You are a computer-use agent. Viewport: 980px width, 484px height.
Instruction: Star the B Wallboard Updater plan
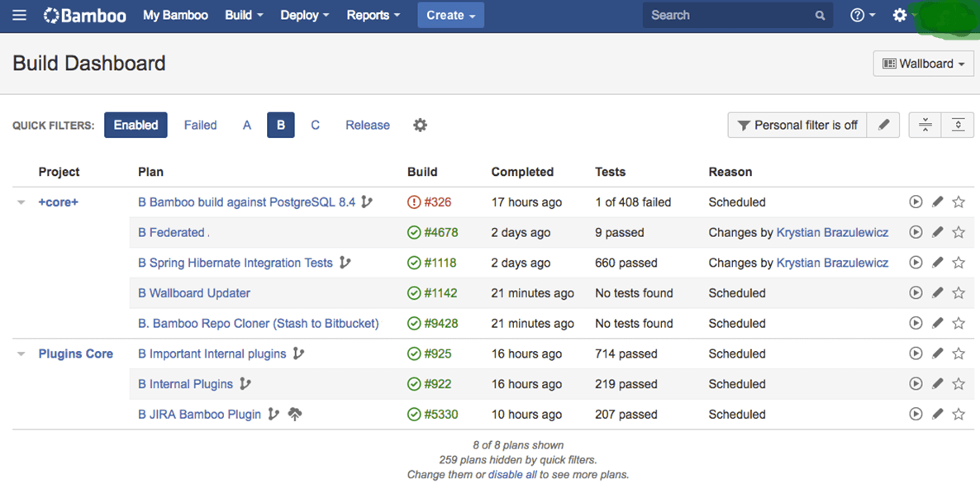point(959,292)
